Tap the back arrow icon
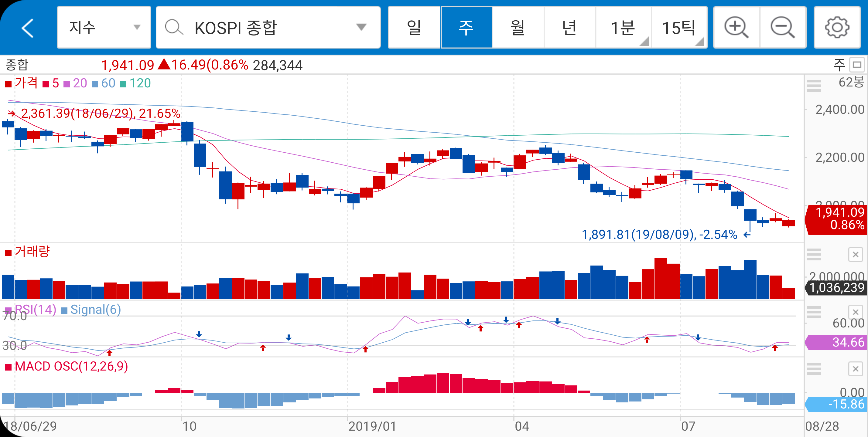Image resolution: width=868 pixels, height=437 pixels. (28, 28)
